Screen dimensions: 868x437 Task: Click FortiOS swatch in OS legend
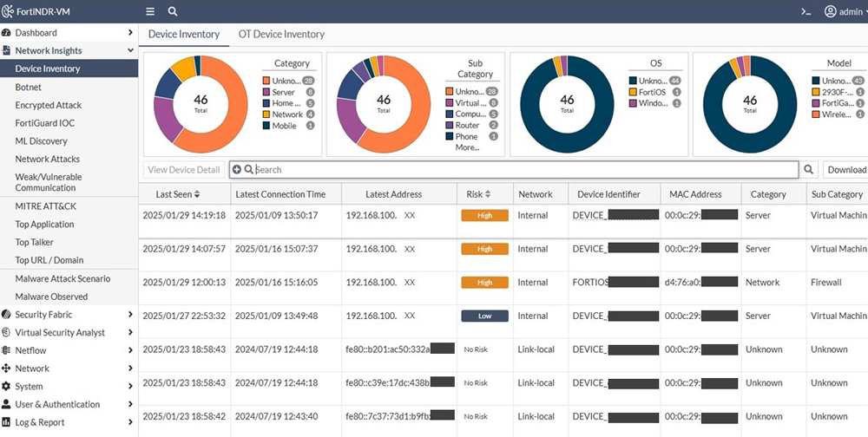point(633,92)
